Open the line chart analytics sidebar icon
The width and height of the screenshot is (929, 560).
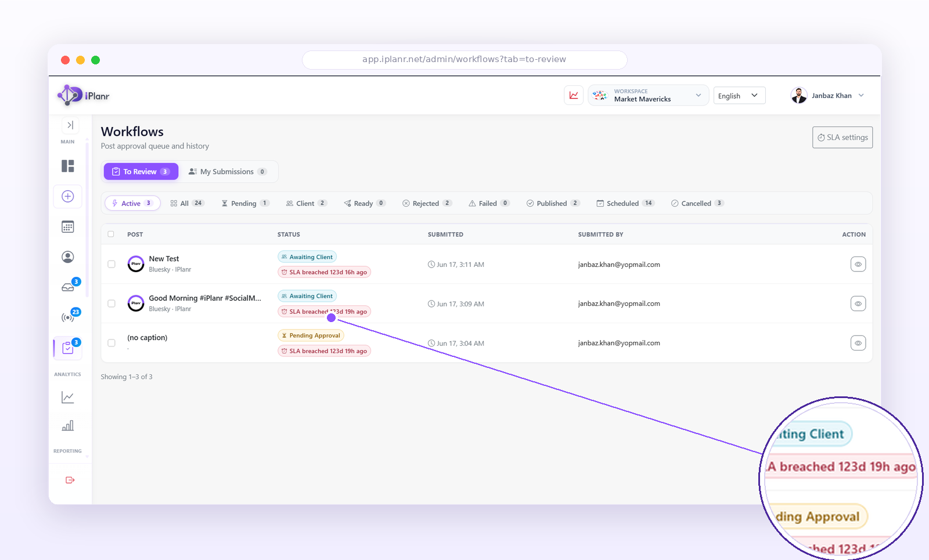(x=68, y=398)
